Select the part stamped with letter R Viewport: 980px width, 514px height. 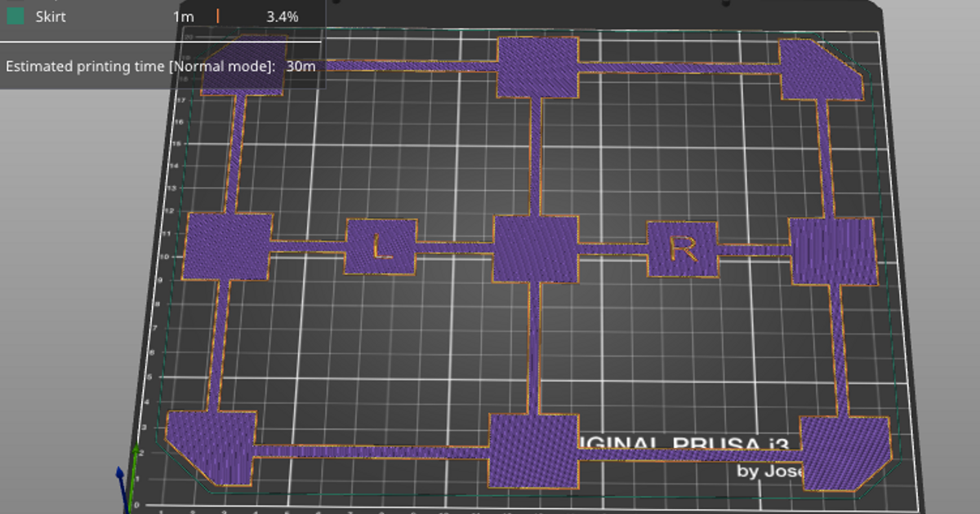(684, 249)
